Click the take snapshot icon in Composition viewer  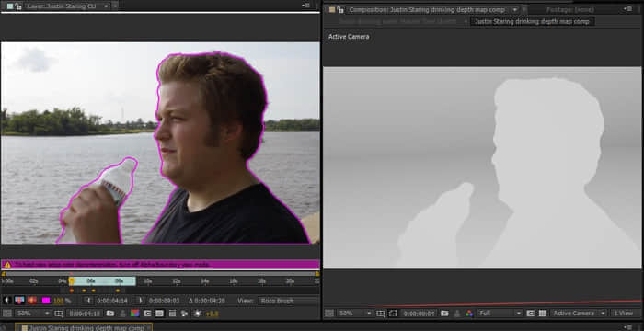[444, 314]
